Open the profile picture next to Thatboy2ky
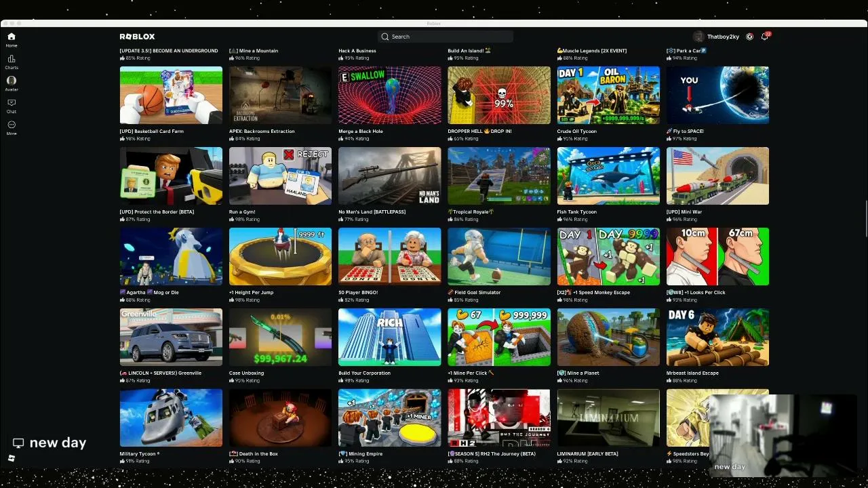This screenshot has width=868, height=488. tap(698, 37)
